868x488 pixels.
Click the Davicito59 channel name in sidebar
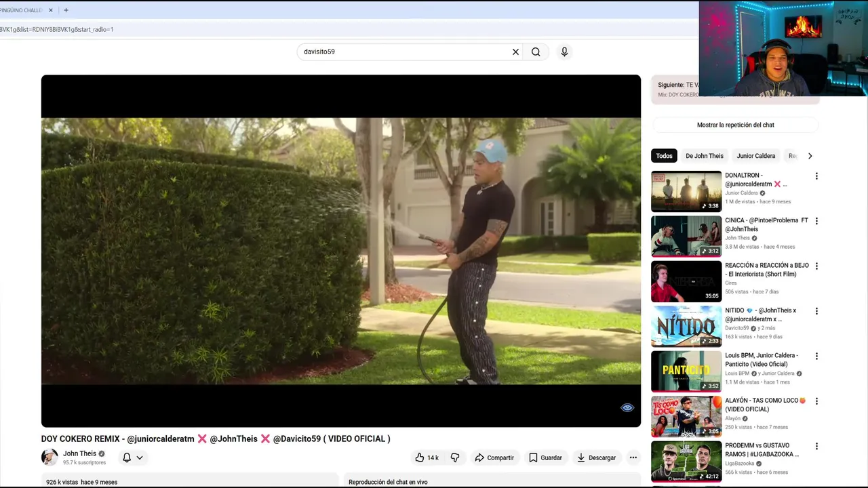pos(736,328)
